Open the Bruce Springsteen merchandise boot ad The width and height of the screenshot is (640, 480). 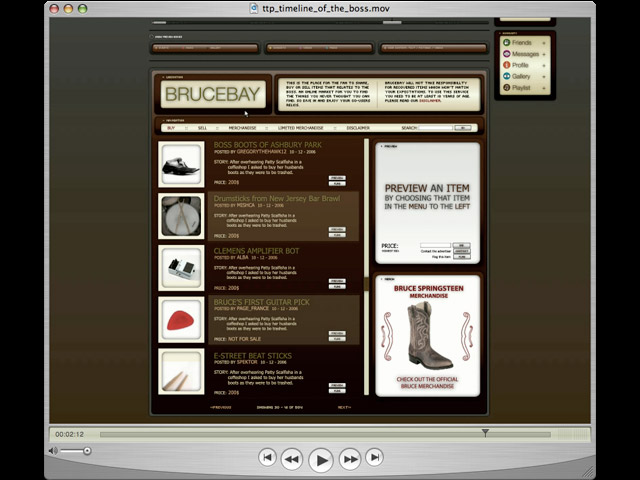click(x=428, y=336)
